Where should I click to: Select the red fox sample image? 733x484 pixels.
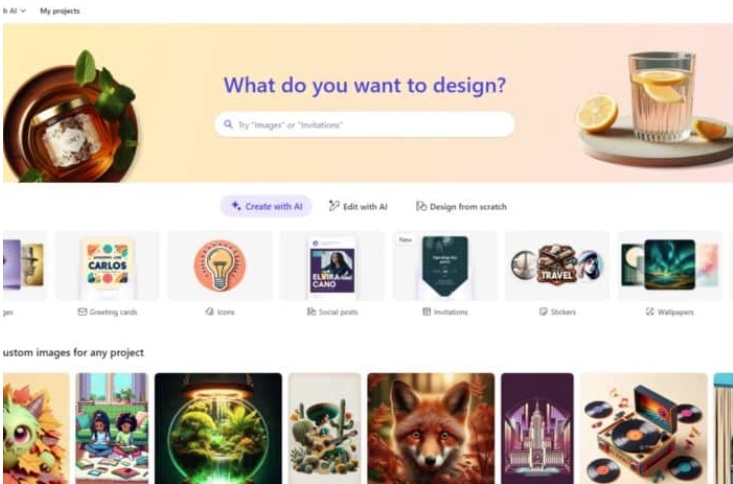pos(431,428)
